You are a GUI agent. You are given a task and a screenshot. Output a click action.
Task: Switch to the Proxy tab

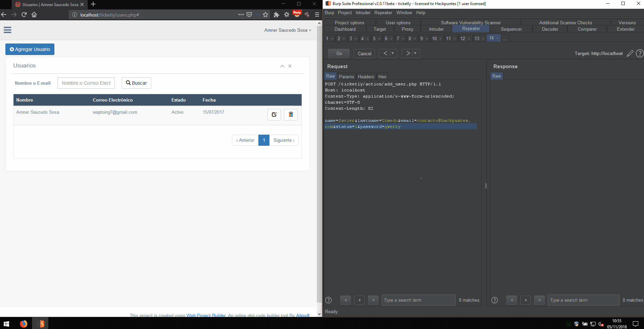pyautogui.click(x=408, y=29)
